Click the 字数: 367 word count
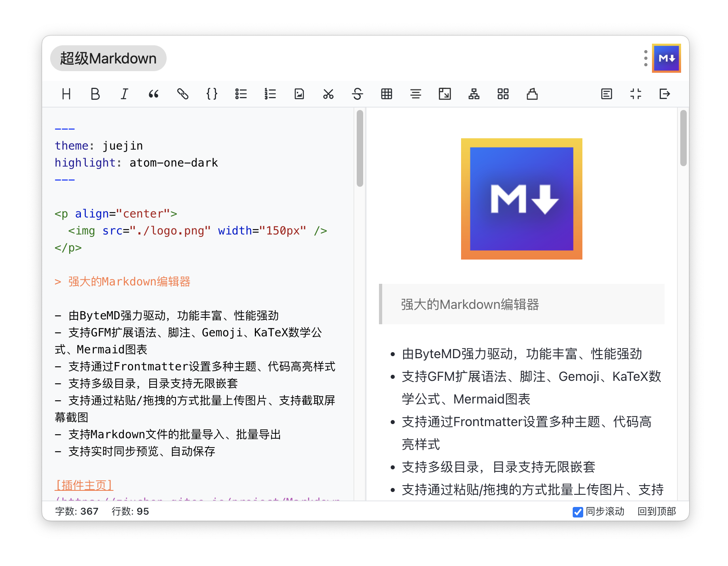Viewport: 728px width, 566px height. [x=77, y=511]
